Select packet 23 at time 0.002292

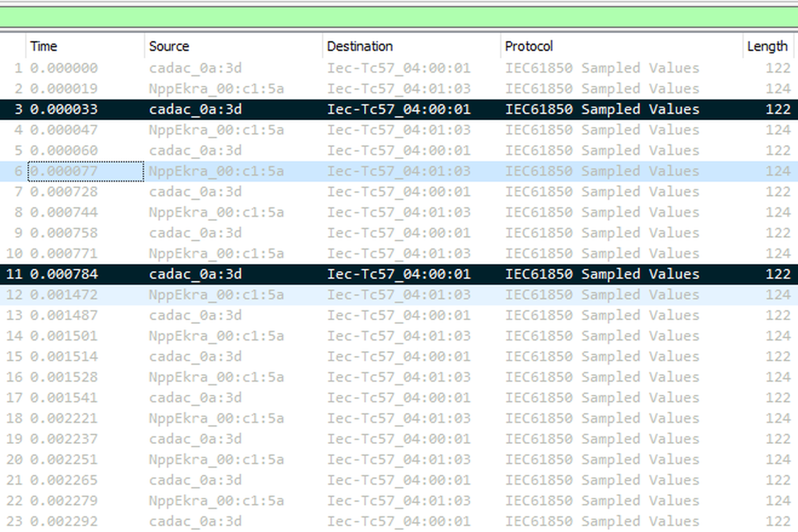pos(399,521)
